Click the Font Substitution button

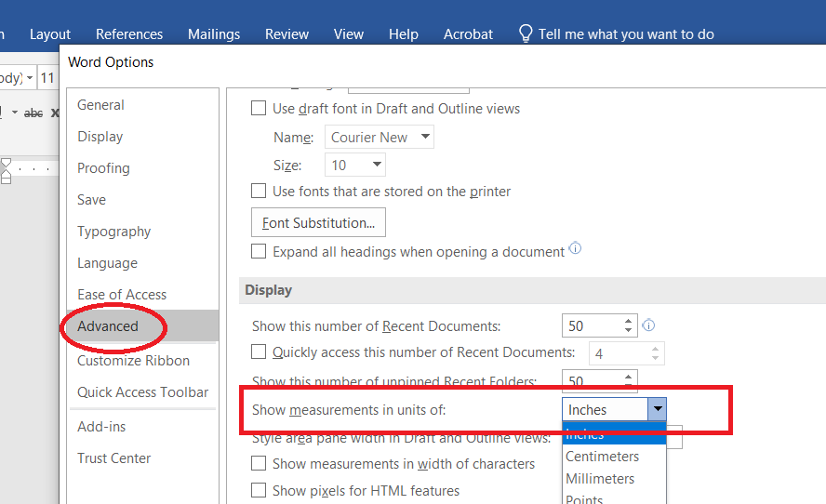pyautogui.click(x=318, y=223)
